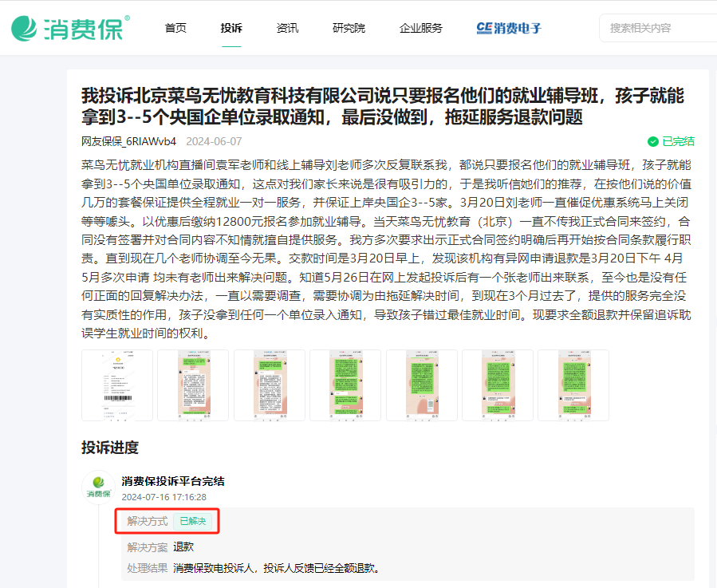Select the 投诉 tab

coord(231,28)
